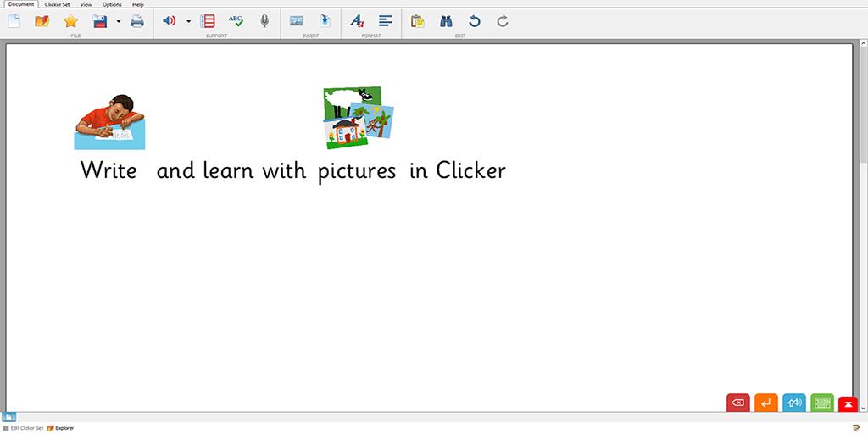Select the pictures collage image
The height and width of the screenshot is (434, 868).
point(359,117)
